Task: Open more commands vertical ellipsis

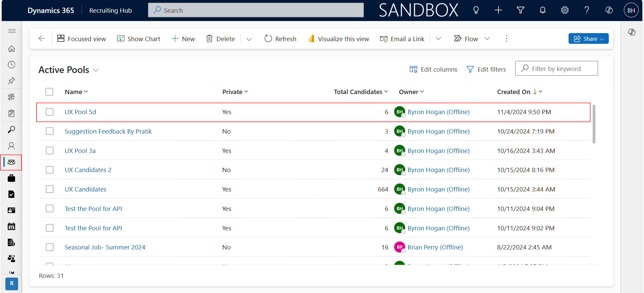Action: point(506,39)
